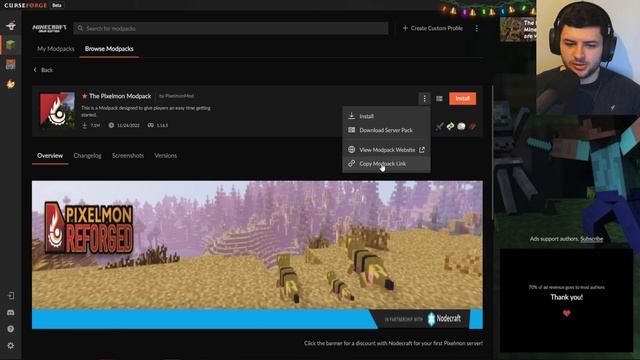Click The Pixelmon Modpack title
Screen dimensions: 640x360
click(x=120, y=96)
